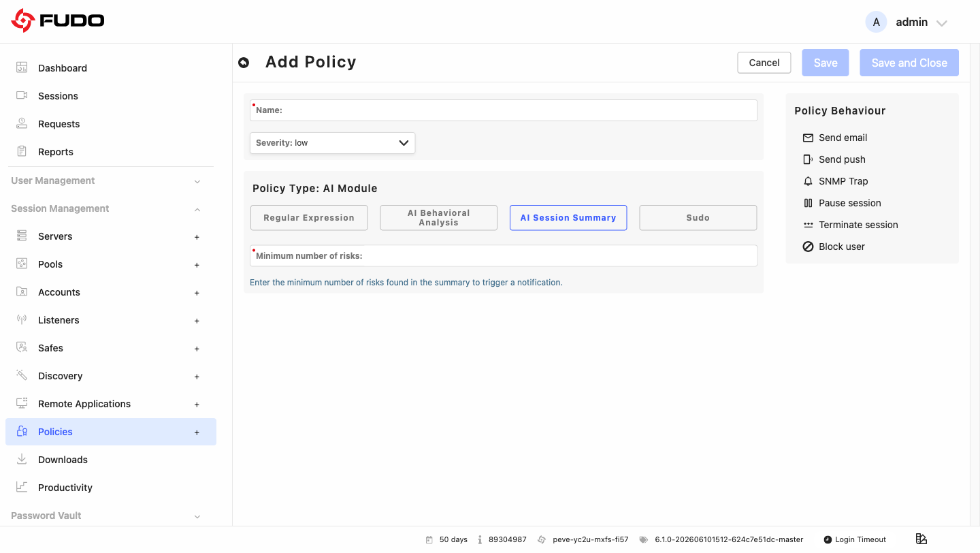Click the Listeners antenna icon

pyautogui.click(x=22, y=319)
